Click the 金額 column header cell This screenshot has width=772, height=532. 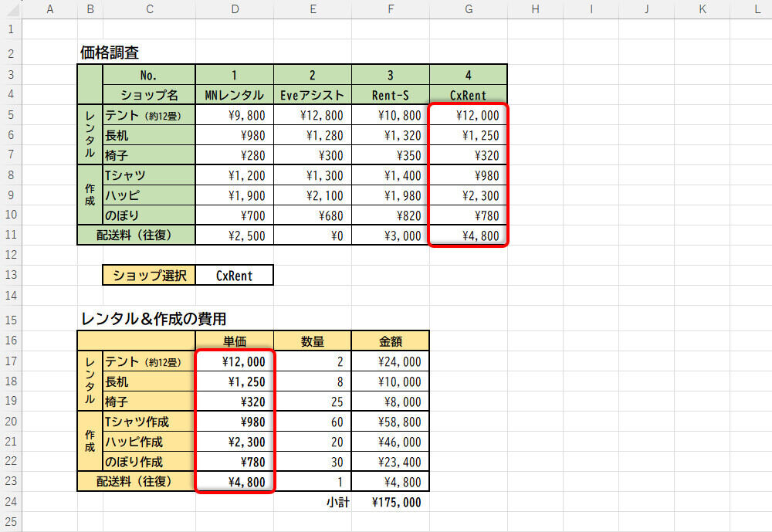pos(391,341)
